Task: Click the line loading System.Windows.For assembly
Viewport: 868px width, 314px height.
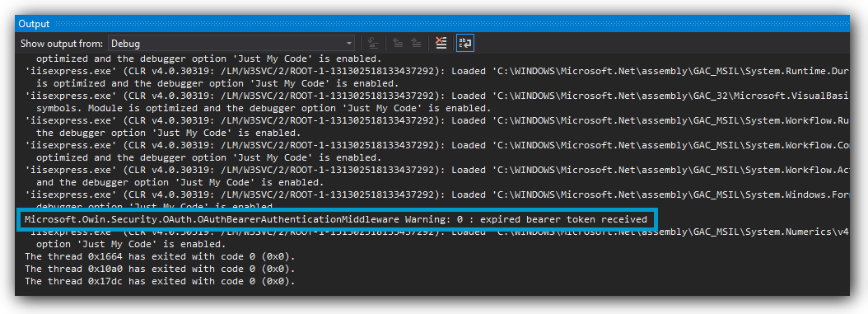Action: [x=437, y=194]
